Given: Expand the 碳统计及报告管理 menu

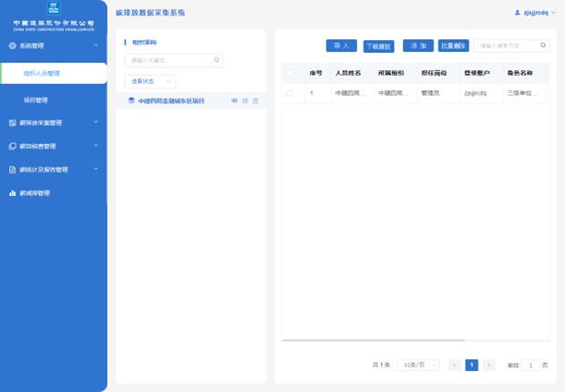Looking at the screenshot, I should coord(54,170).
